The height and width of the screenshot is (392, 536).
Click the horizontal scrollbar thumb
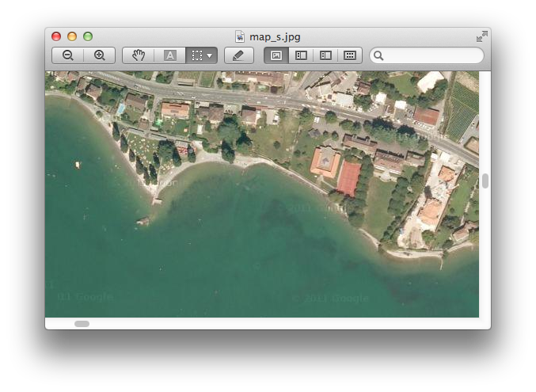[82, 324]
